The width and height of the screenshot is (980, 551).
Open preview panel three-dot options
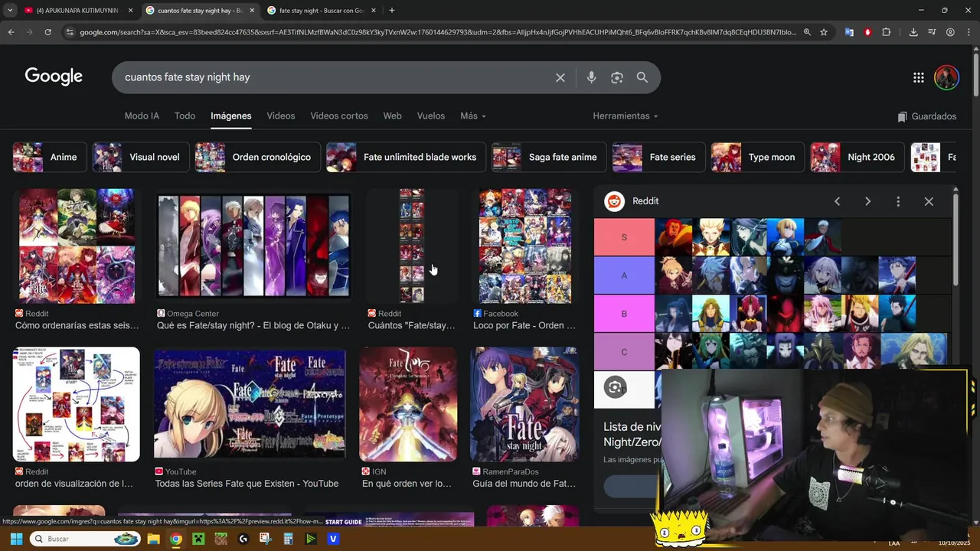(x=898, y=201)
